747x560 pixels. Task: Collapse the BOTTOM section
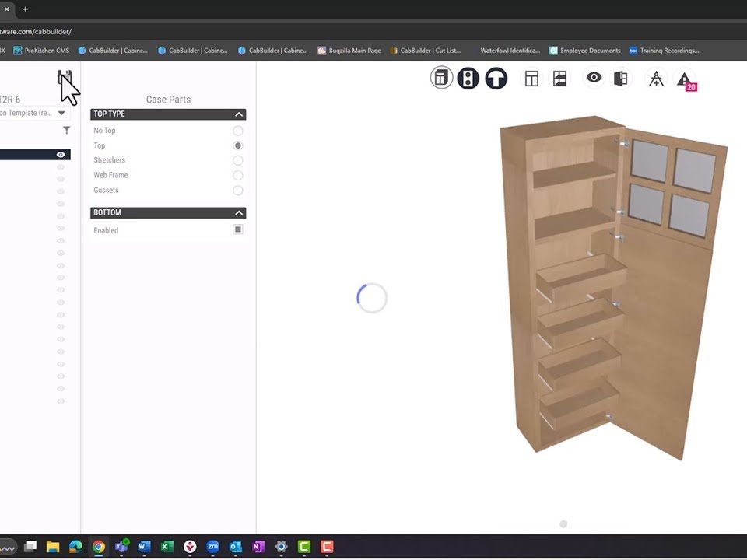pos(240,212)
